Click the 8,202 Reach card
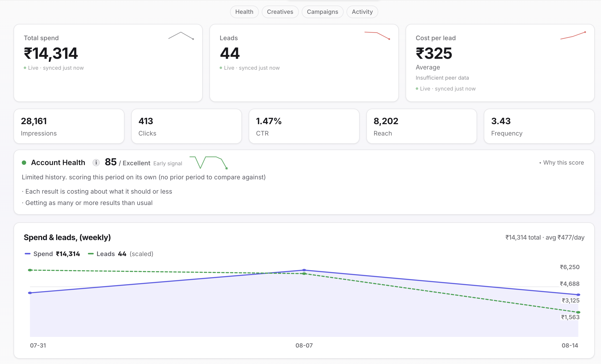The width and height of the screenshot is (601, 364). click(422, 126)
